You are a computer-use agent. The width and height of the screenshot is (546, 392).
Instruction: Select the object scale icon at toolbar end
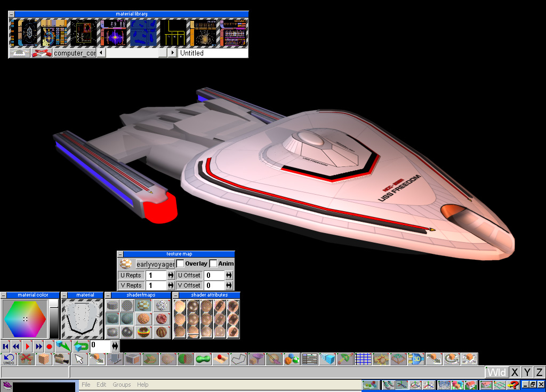point(470,359)
